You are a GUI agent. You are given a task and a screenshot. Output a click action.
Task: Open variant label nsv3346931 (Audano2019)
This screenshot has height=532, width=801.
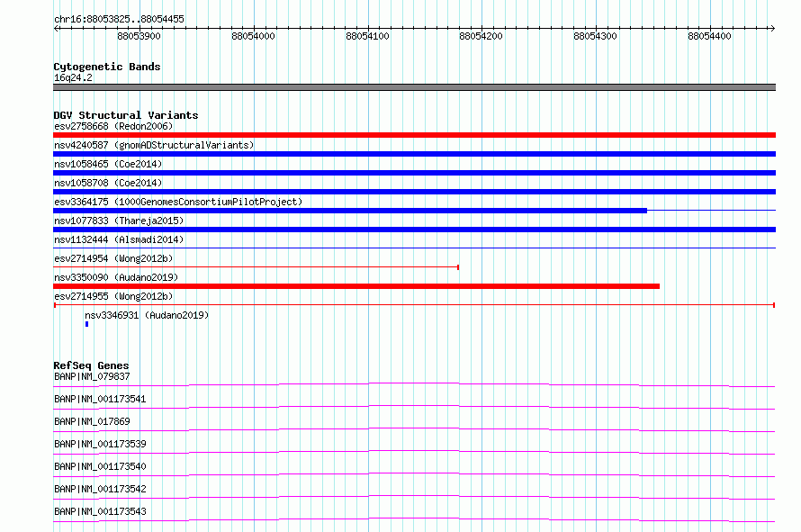pos(147,315)
